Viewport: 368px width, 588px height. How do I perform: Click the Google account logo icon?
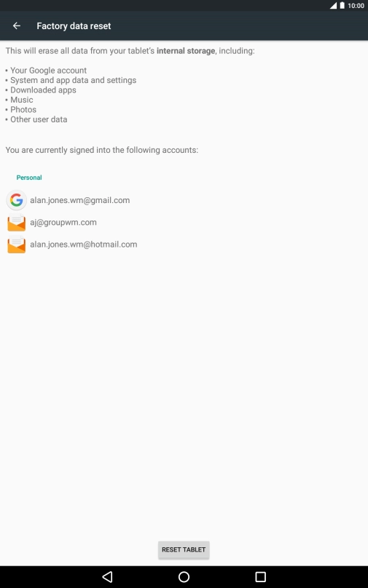[17, 200]
